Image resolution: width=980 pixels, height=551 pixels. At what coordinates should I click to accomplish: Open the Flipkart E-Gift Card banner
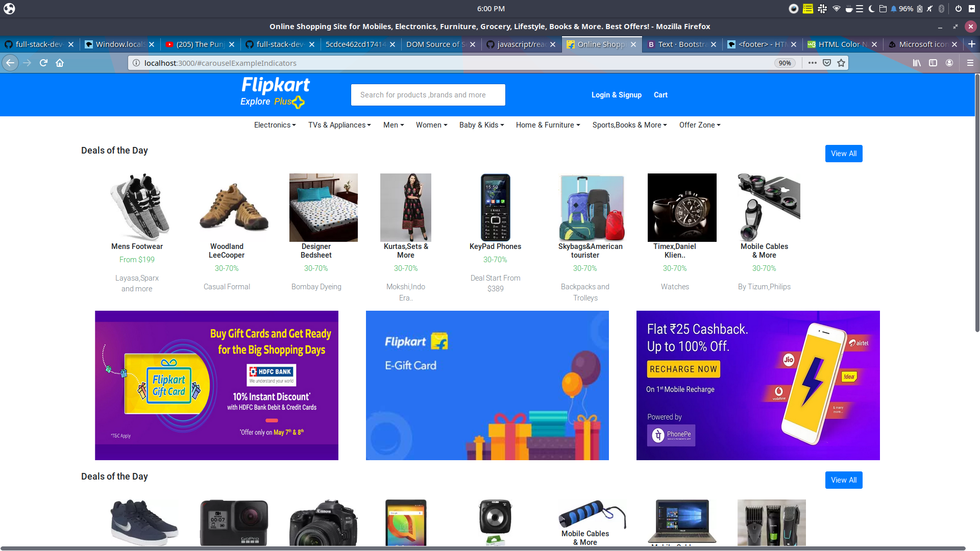(487, 385)
